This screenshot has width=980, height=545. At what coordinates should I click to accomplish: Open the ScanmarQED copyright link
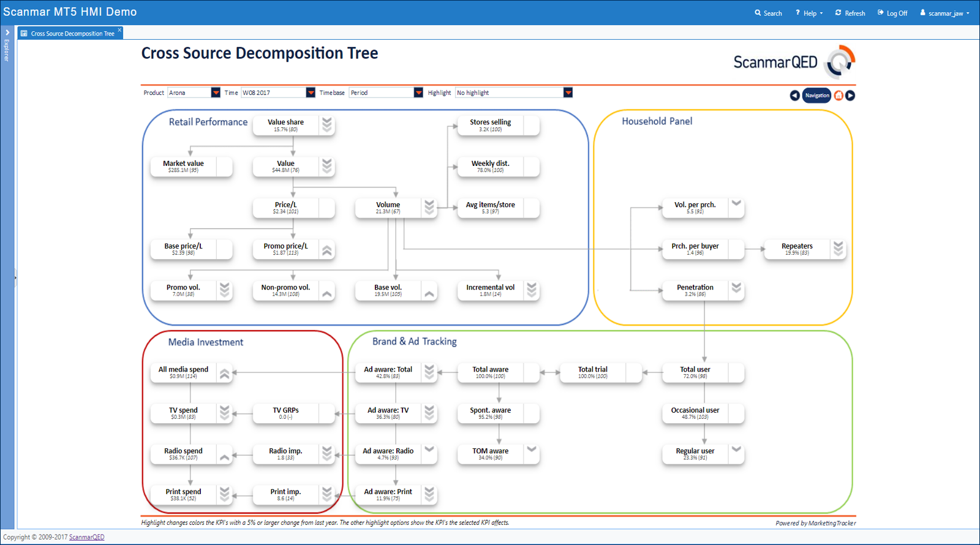pyautogui.click(x=86, y=537)
